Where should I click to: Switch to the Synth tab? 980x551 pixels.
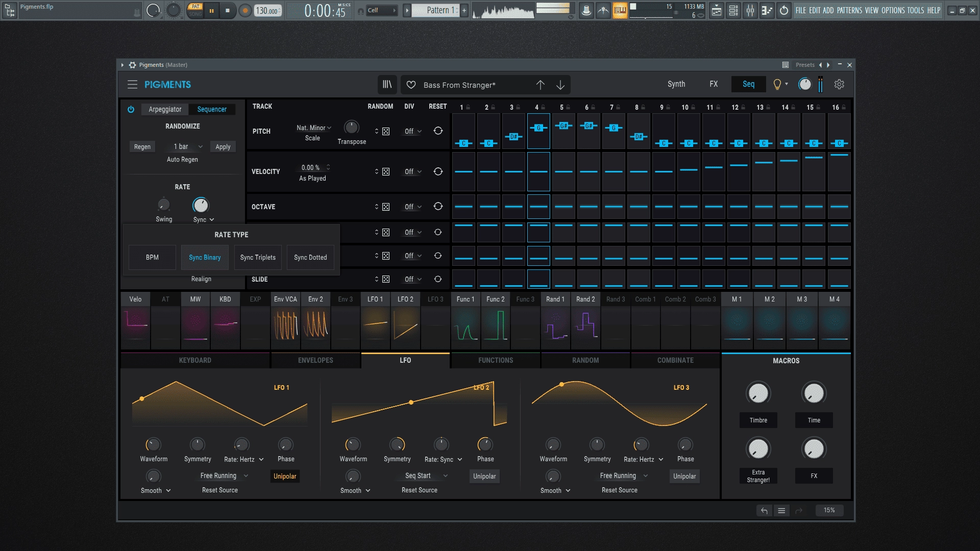point(676,84)
